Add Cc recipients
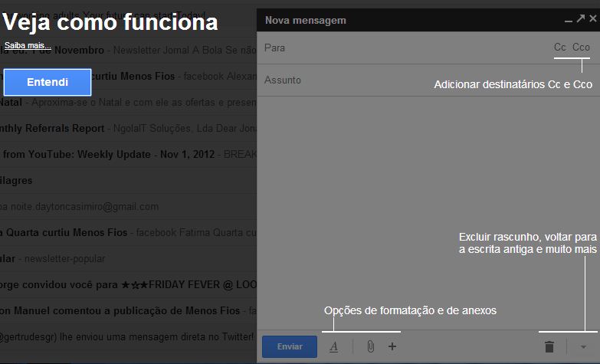The image size is (600, 364). click(x=560, y=48)
